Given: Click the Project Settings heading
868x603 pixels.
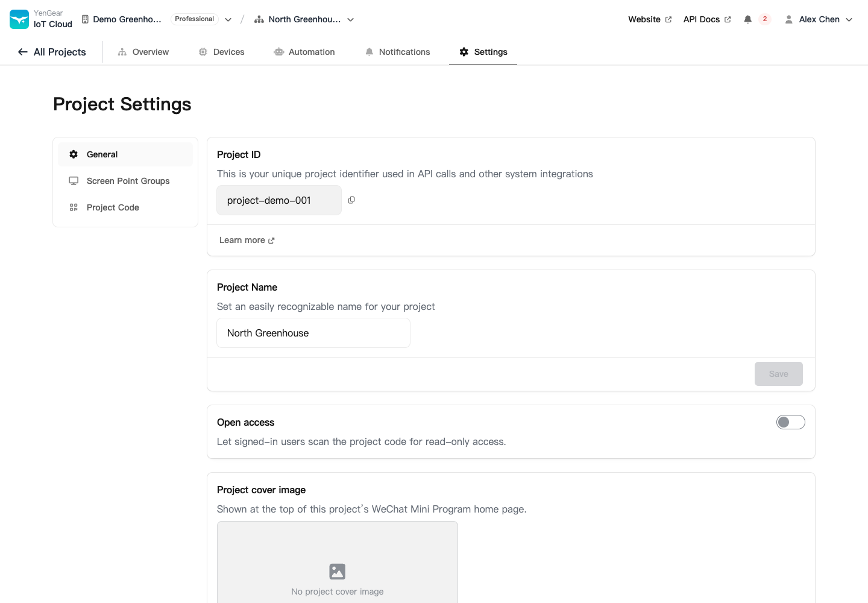Looking at the screenshot, I should 122,104.
